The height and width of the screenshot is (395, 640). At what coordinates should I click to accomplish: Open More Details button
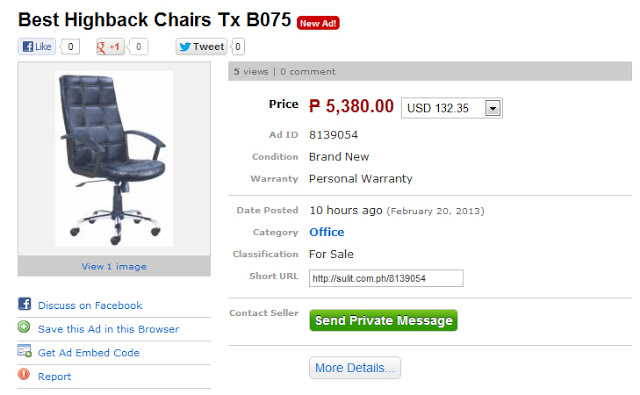(355, 368)
